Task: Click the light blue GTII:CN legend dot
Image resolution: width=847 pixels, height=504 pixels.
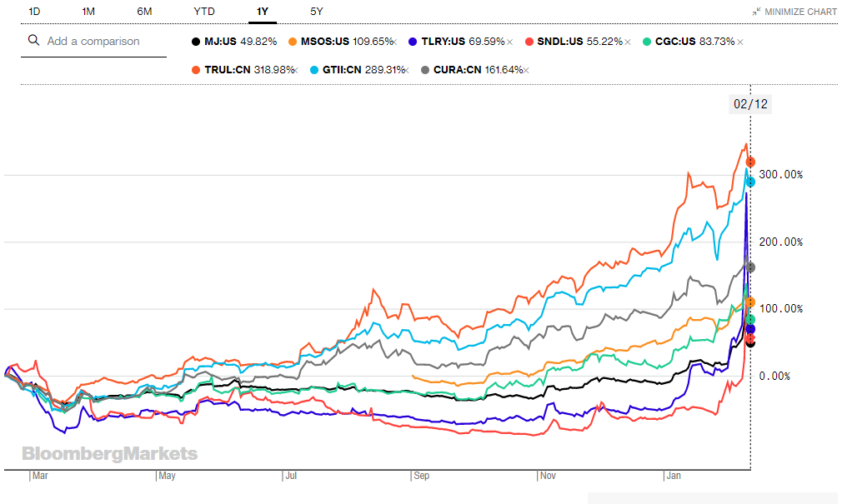Action: click(x=314, y=70)
